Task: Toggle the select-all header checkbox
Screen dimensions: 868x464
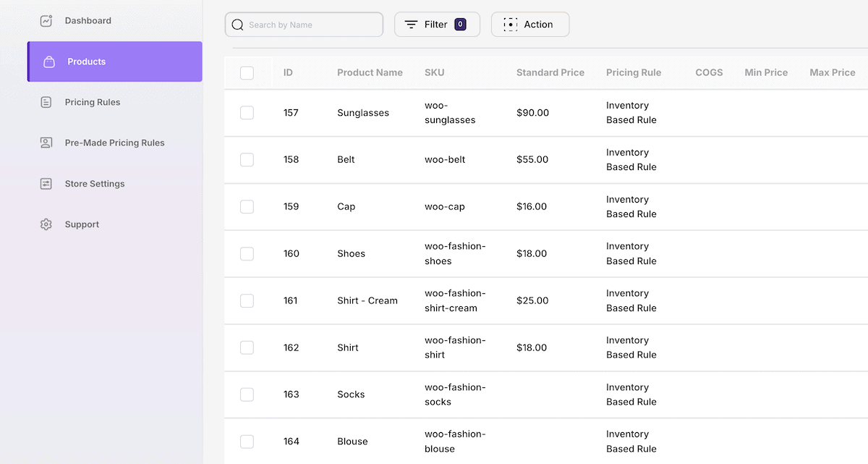Action: tap(247, 73)
